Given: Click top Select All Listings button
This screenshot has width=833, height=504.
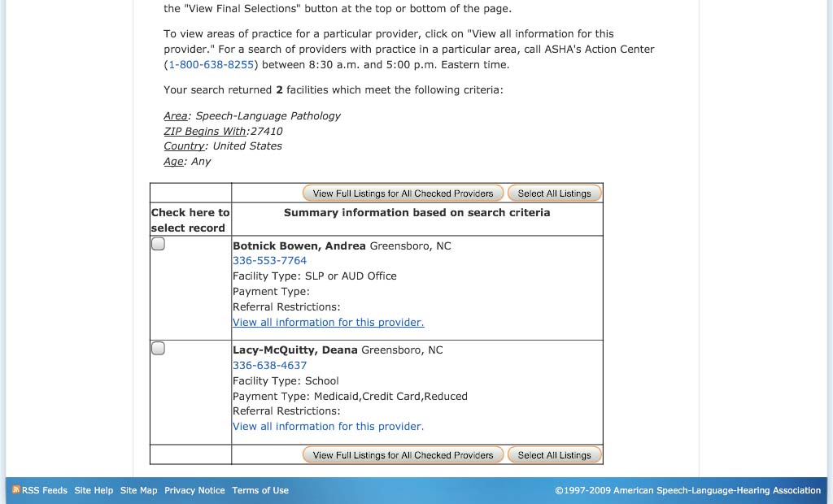Looking at the screenshot, I should pos(554,193).
